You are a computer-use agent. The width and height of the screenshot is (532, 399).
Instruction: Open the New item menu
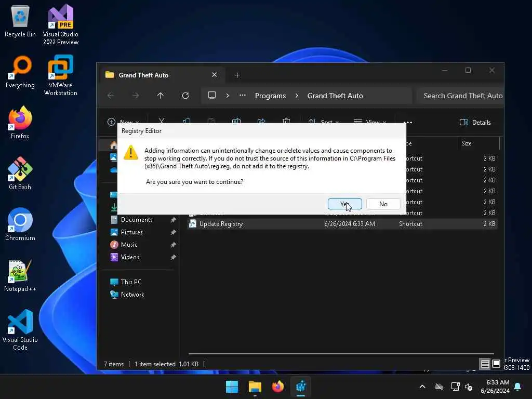[123, 122]
